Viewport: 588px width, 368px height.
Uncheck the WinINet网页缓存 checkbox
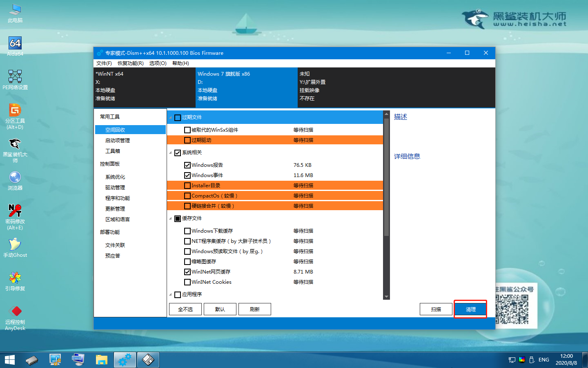tap(187, 272)
